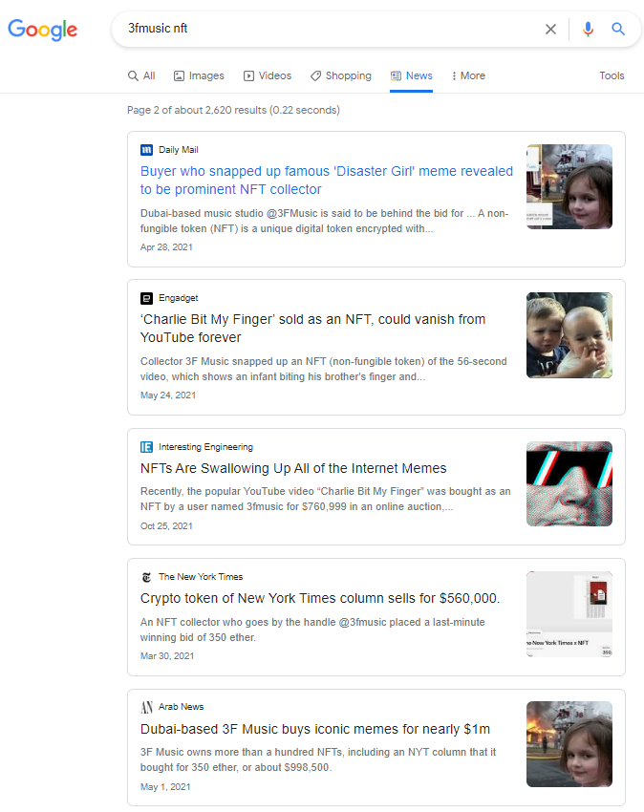This screenshot has height=812, width=644.
Task: Click the date 'May 24, 2021'
Action: point(168,395)
